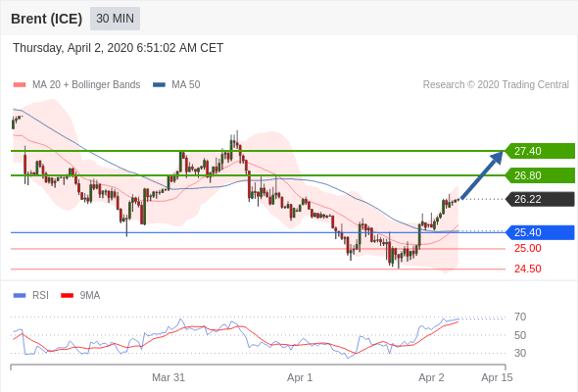Select the 26.80 green resistance tag
This screenshot has height=392, width=578.
(540, 175)
